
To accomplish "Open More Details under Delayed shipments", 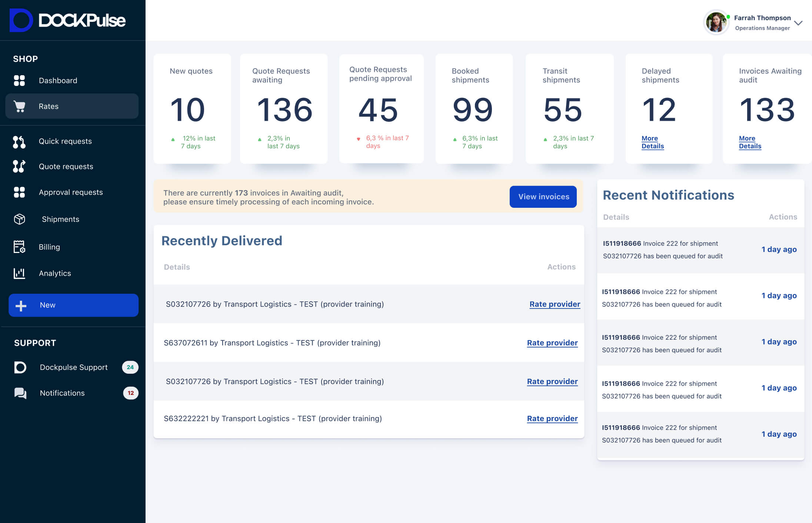I will click(x=652, y=142).
